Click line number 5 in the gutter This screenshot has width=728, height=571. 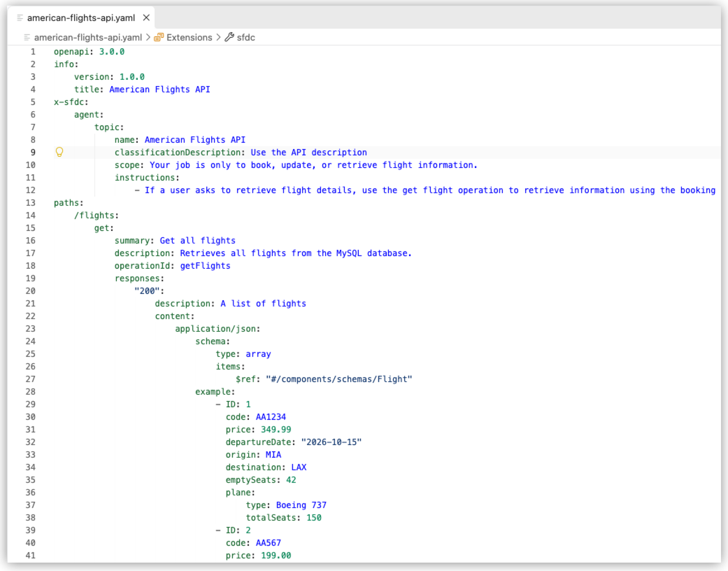coord(33,102)
